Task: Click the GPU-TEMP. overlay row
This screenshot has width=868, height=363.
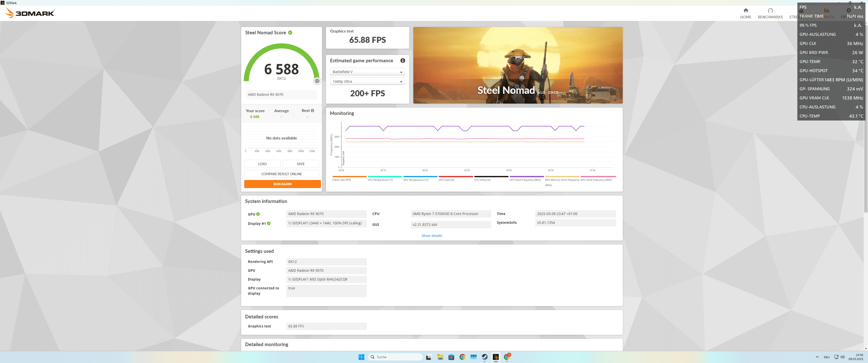Action: click(831, 62)
